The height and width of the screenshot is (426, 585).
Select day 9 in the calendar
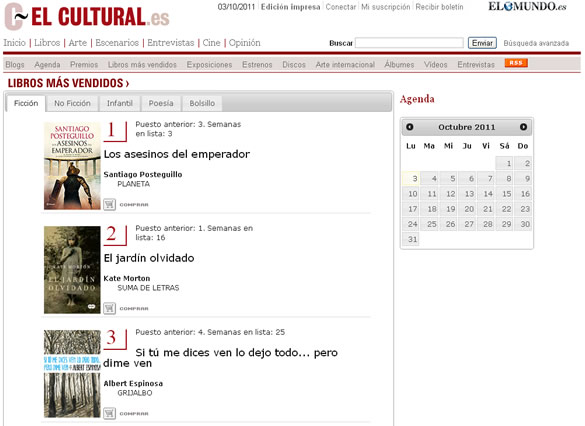[523, 179]
